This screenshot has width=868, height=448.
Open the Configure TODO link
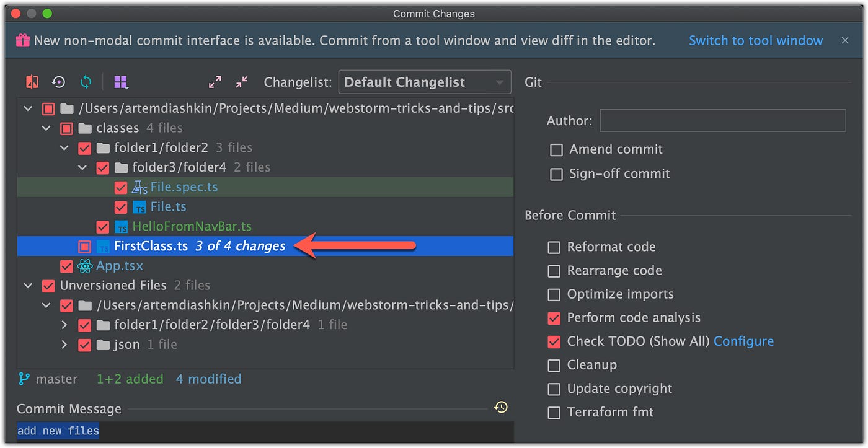click(743, 341)
